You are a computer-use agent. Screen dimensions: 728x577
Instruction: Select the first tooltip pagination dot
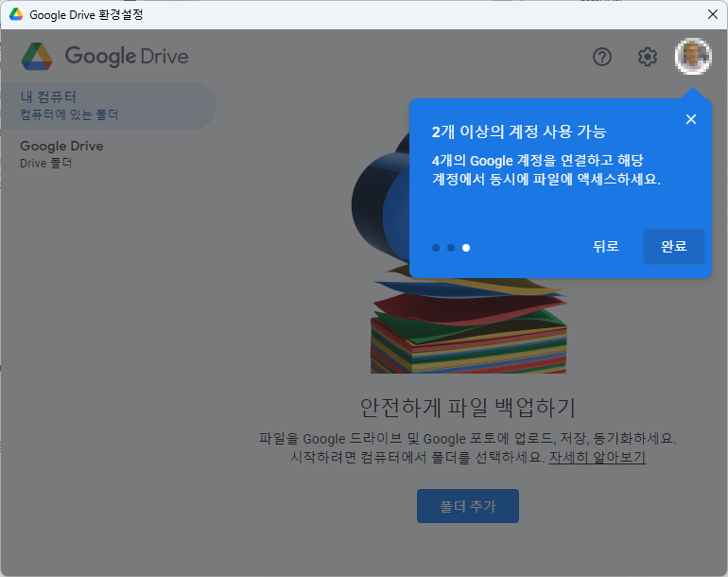(x=436, y=248)
